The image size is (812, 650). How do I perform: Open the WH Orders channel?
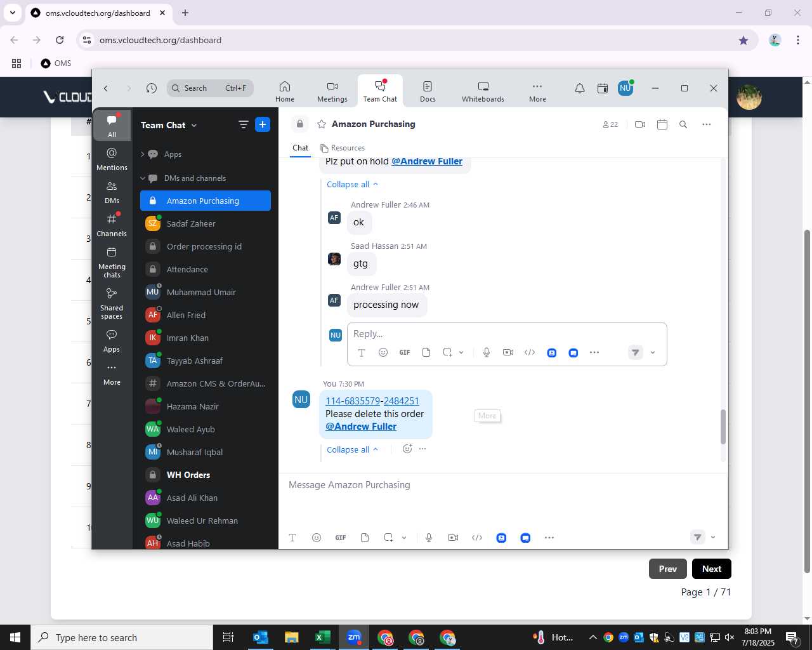click(206, 475)
